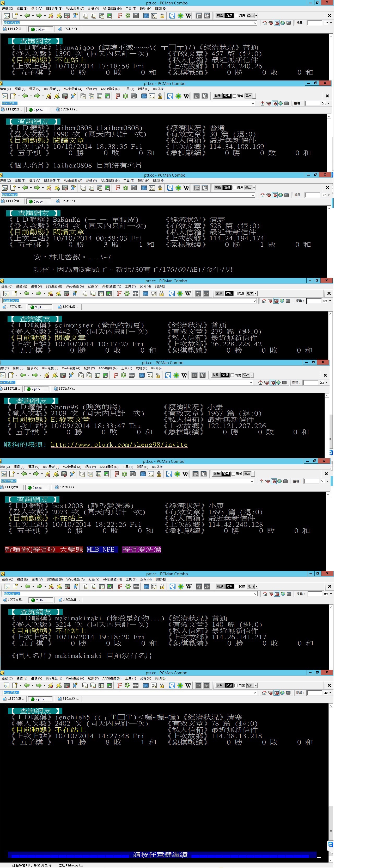The image size is (365, 868).
Task: Switch to 3.PCMAN+ tab in jenchieh5 window
Action: point(69,699)
